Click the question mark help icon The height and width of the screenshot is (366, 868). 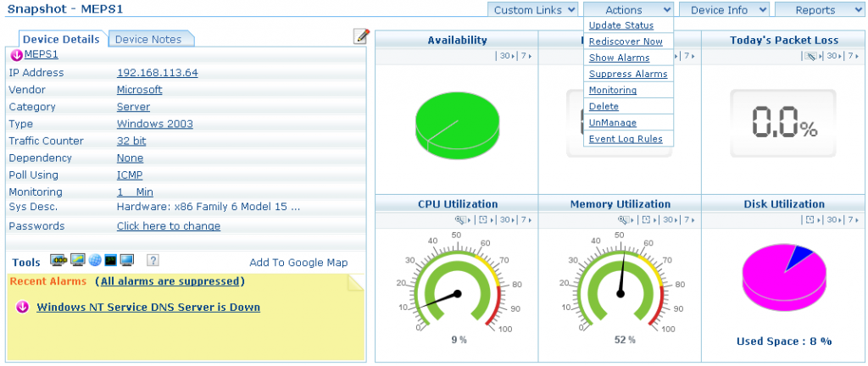(x=153, y=260)
